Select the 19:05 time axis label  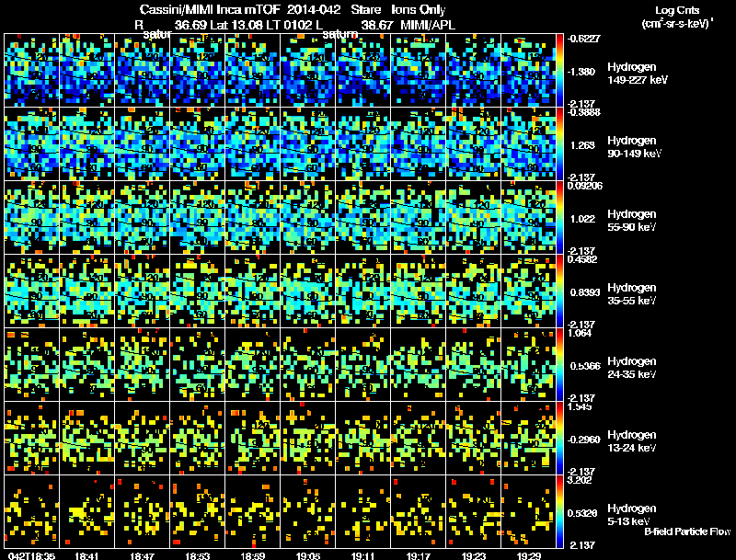click(x=308, y=555)
